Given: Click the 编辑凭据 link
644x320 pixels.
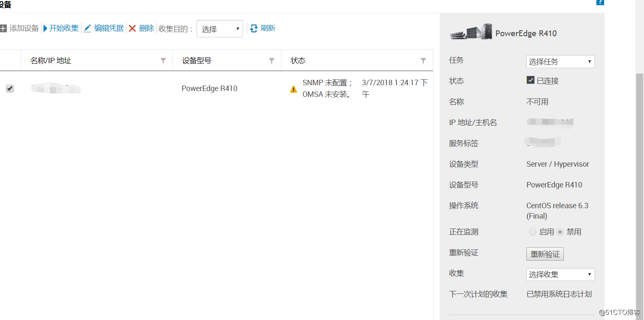Looking at the screenshot, I should (x=109, y=28).
